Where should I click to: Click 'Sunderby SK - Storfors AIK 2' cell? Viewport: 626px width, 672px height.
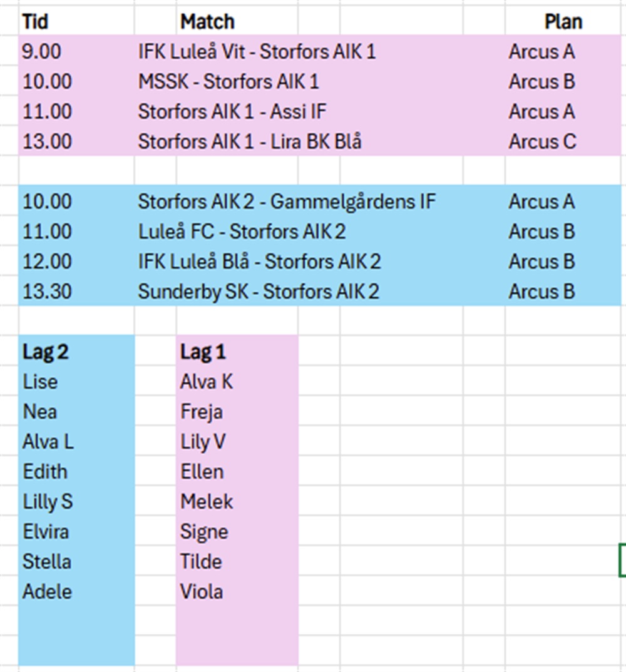coord(258,292)
